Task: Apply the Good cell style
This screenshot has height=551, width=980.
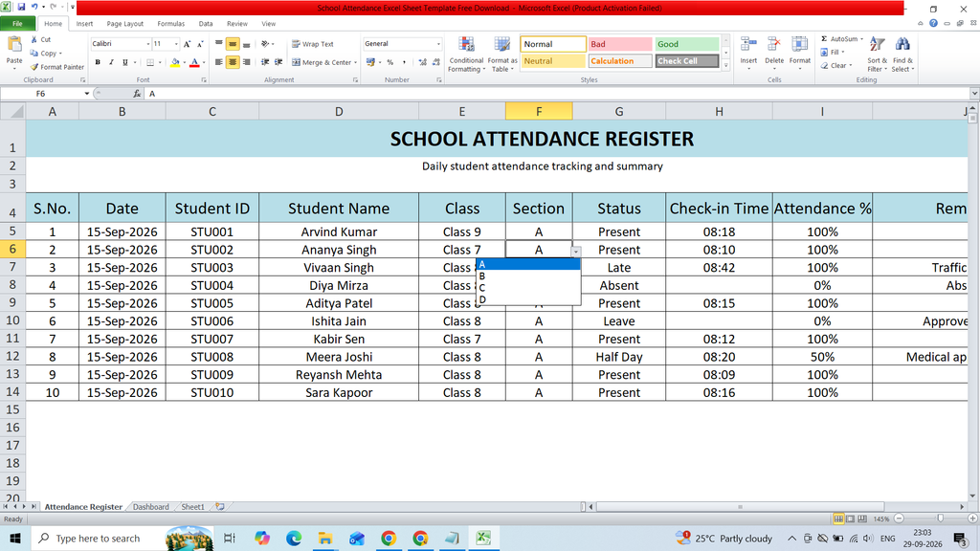Action: [687, 44]
